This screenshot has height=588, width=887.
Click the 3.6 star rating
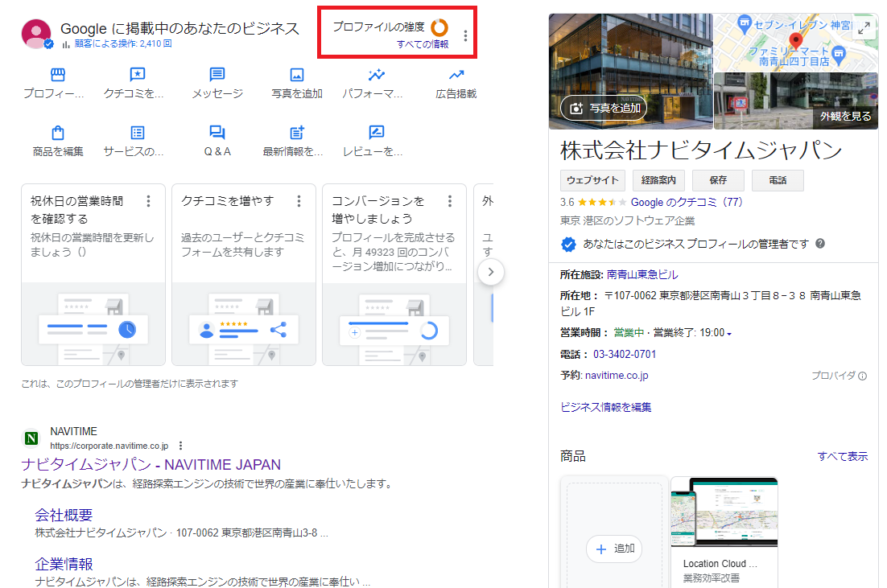pyautogui.click(x=593, y=203)
